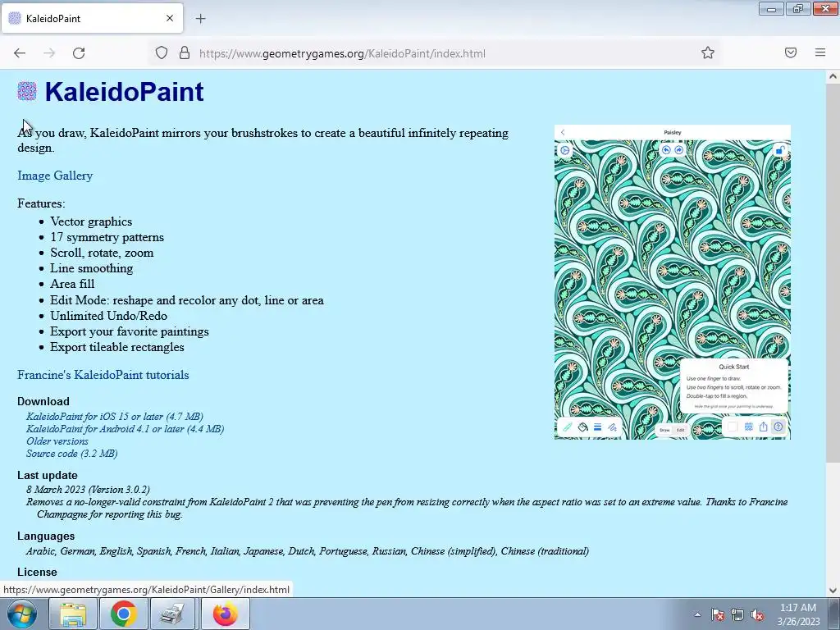Viewport: 840px width, 630px height.
Task: Click the page scrollbar down arrow
Action: [x=833, y=591]
